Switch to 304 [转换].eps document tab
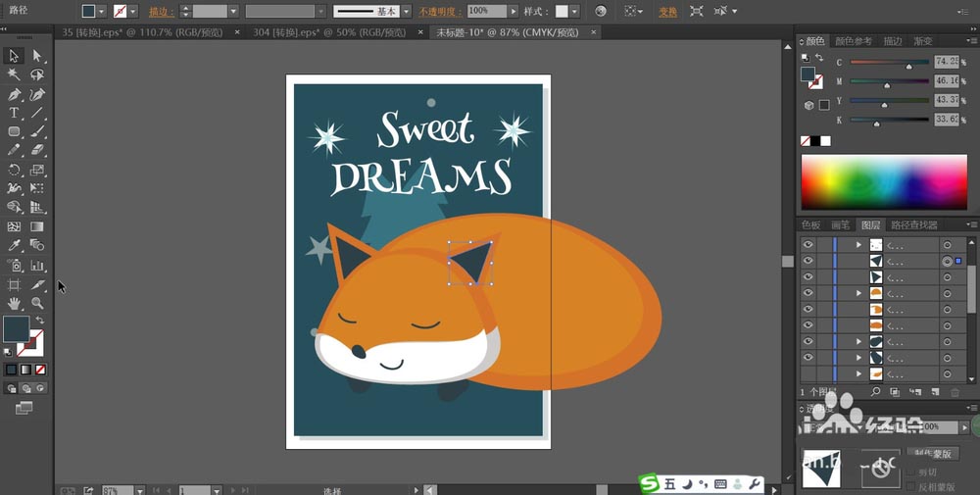Image resolution: width=980 pixels, height=495 pixels. (x=328, y=32)
